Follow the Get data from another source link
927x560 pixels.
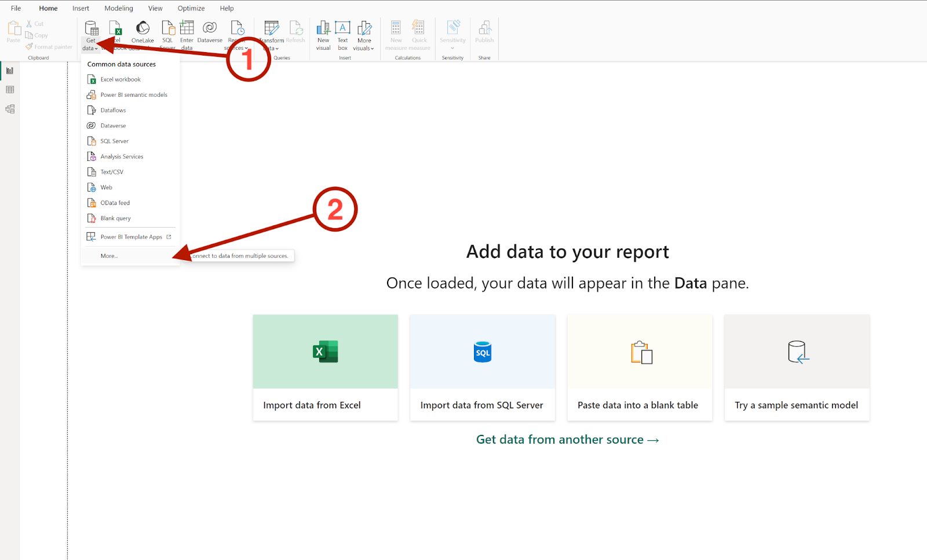click(568, 440)
